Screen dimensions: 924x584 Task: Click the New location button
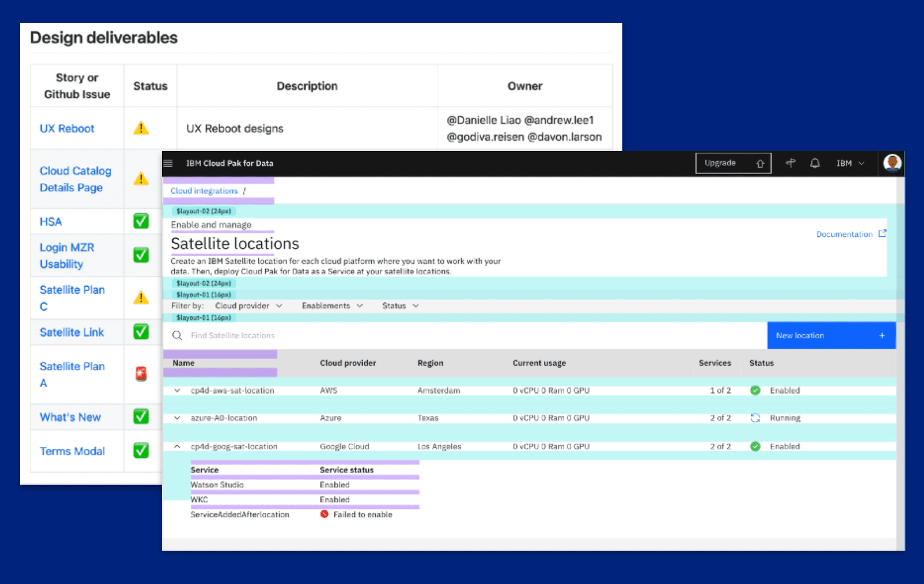pyautogui.click(x=831, y=335)
